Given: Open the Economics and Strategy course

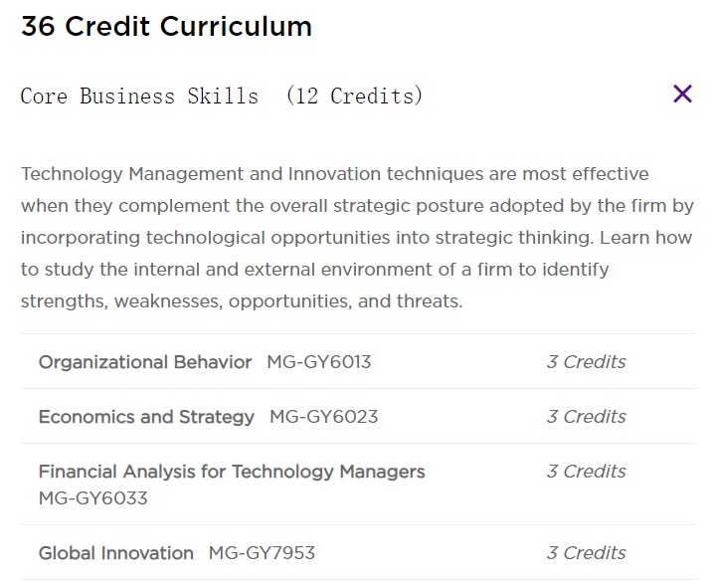Looking at the screenshot, I should point(146,417).
